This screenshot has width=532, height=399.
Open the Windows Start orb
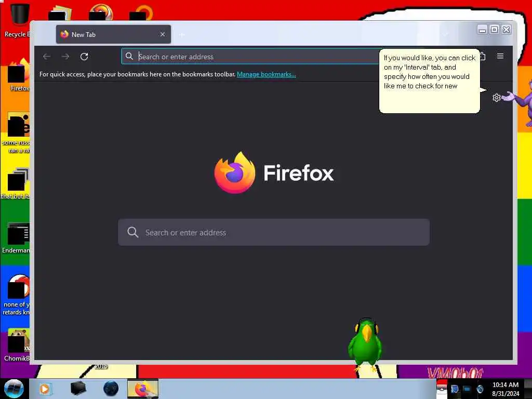click(14, 389)
